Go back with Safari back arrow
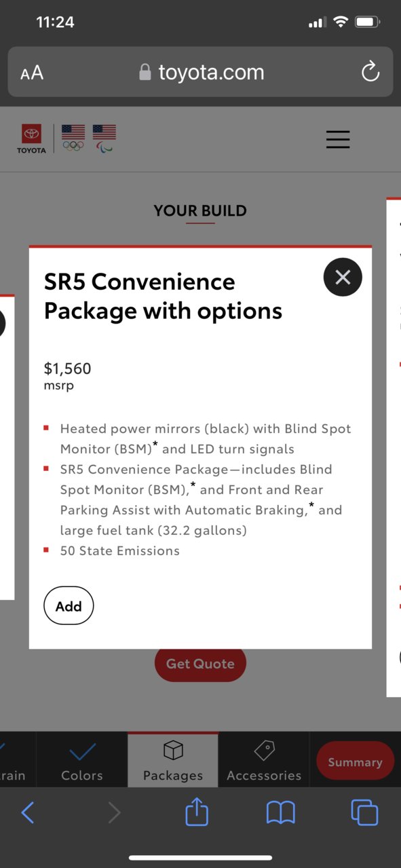The height and width of the screenshot is (868, 401). [x=28, y=812]
